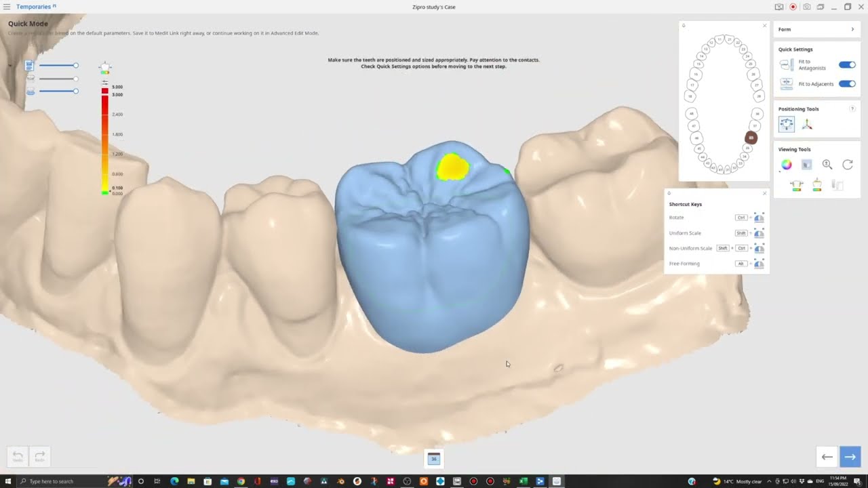Viewport: 868px width, 488px height.
Task: Open the color wheel display mode
Action: pyautogui.click(x=787, y=165)
